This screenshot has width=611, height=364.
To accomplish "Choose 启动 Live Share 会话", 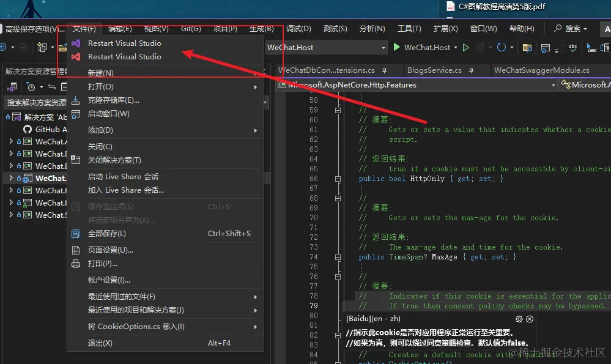I will click(x=165, y=177).
